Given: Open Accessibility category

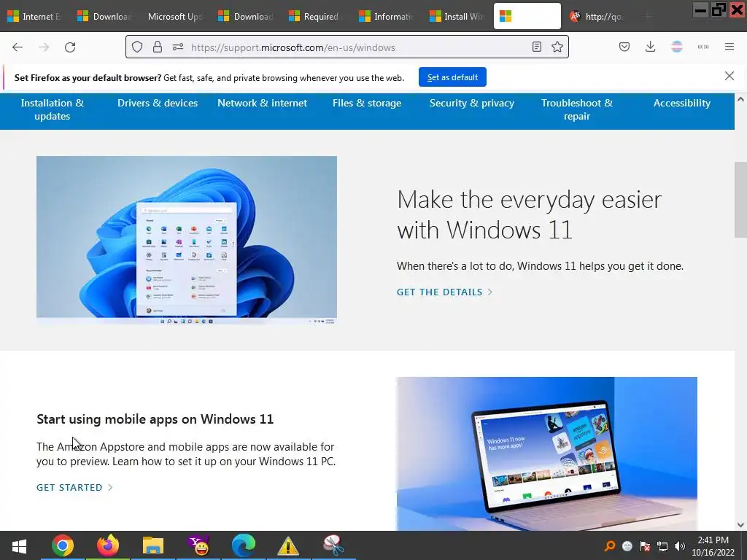Looking at the screenshot, I should (682, 103).
